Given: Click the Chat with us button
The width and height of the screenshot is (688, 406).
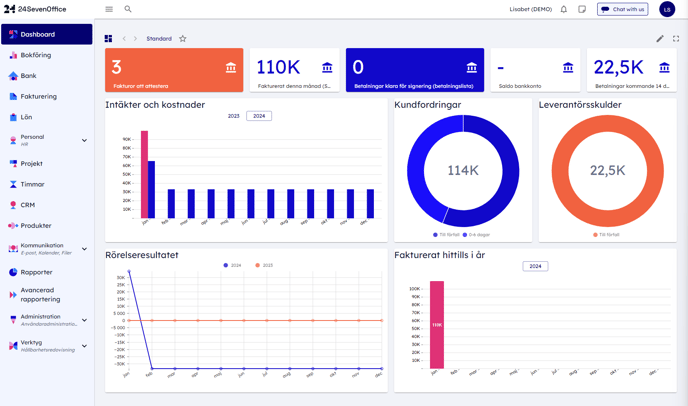Looking at the screenshot, I should 622,9.
